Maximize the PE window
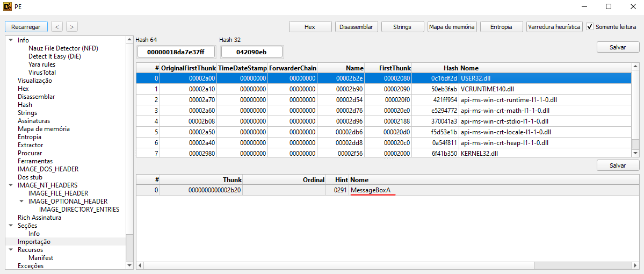This screenshot has height=274, width=644. (x=609, y=6)
